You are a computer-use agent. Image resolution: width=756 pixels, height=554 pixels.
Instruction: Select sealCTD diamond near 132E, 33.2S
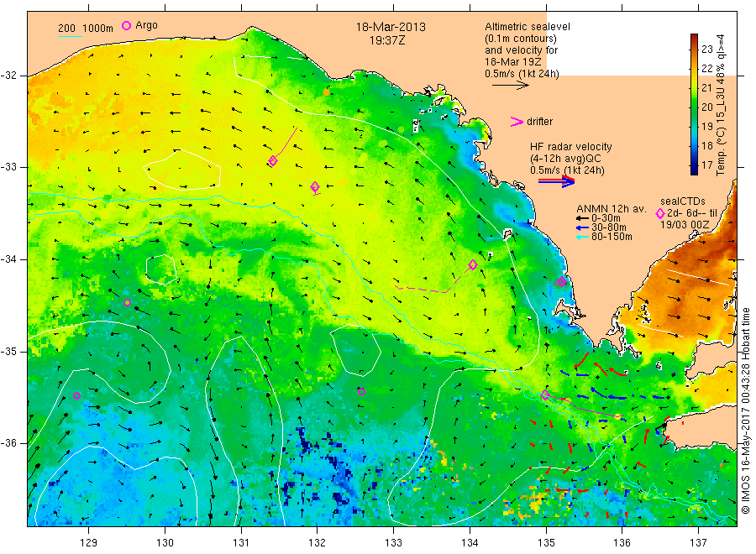click(x=315, y=186)
